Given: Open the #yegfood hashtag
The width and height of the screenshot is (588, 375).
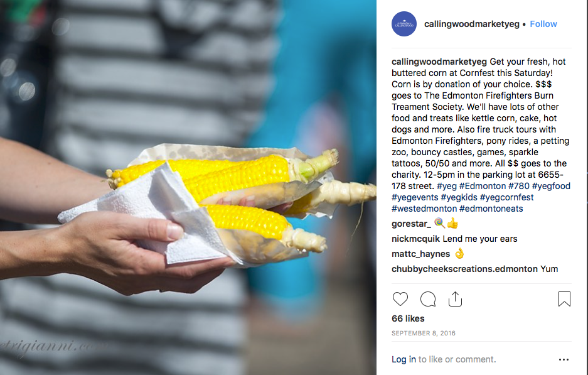Looking at the screenshot, I should [551, 186].
